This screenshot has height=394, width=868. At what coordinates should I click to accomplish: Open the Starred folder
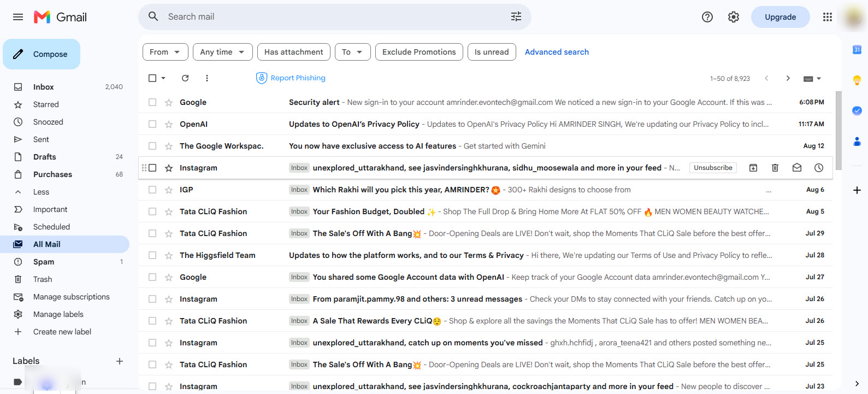pyautogui.click(x=66, y=104)
